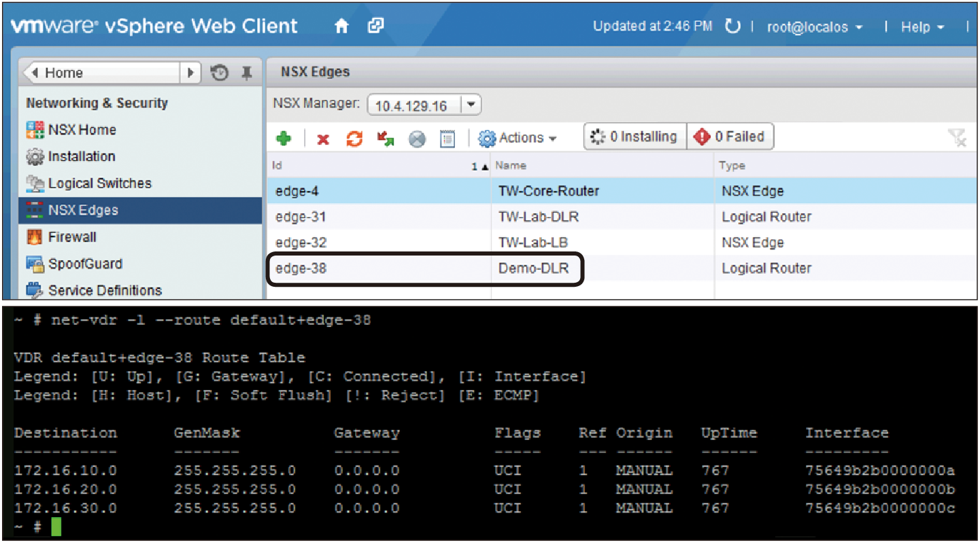This screenshot has width=980, height=543.
Task: Open the recent history clock icon
Action: pos(219,73)
